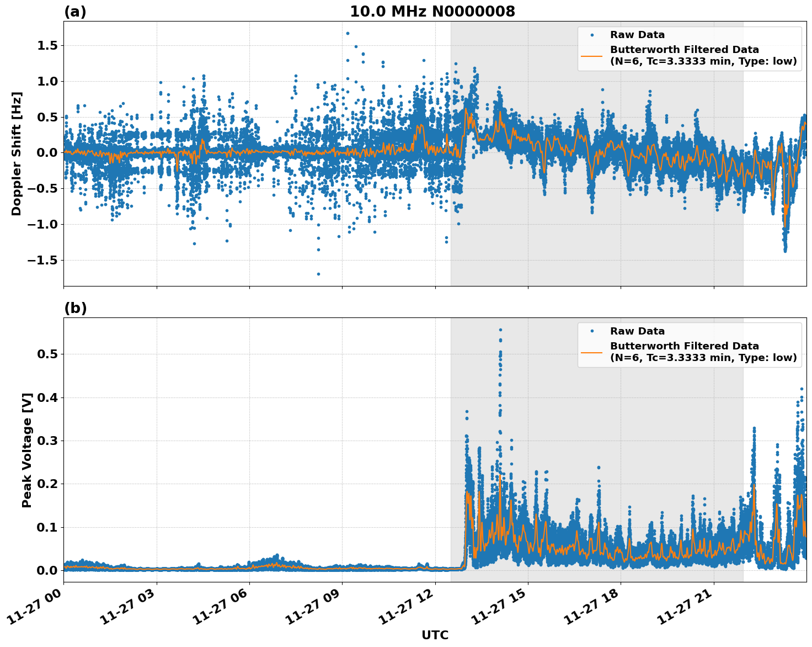
Task: Select the '(b)' panel label
Action: coord(76,308)
